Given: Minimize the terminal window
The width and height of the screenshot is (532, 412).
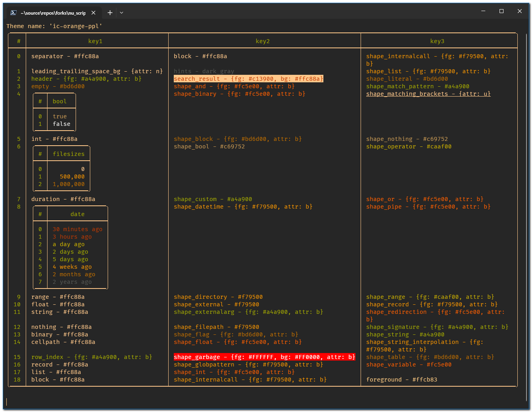Looking at the screenshot, I should click(483, 11).
